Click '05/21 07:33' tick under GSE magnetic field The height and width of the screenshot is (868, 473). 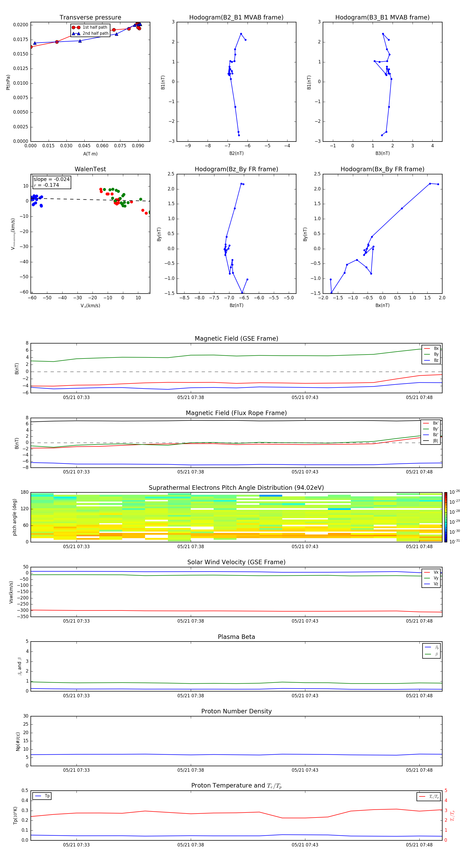click(x=76, y=397)
